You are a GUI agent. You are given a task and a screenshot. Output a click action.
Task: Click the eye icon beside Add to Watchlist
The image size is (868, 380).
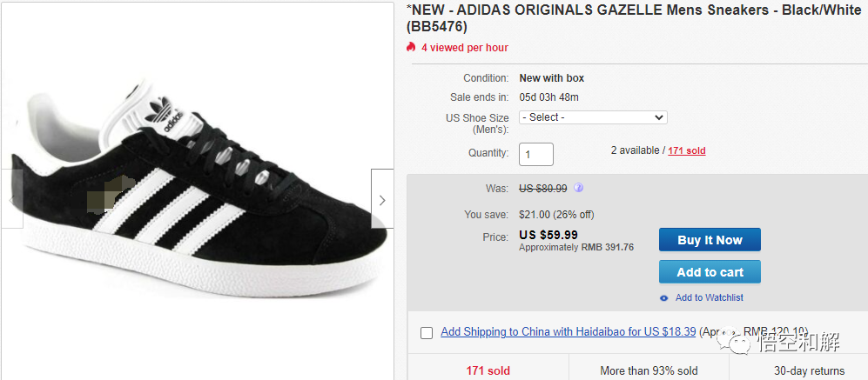coord(664,297)
